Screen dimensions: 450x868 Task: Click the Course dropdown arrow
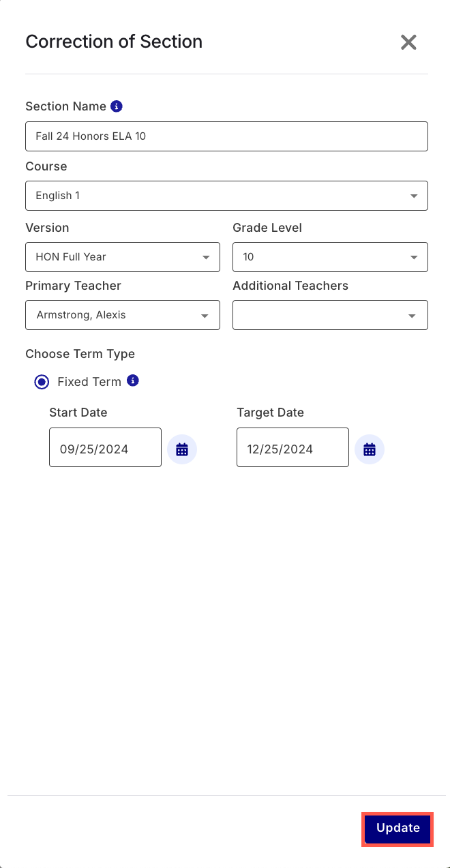click(414, 196)
